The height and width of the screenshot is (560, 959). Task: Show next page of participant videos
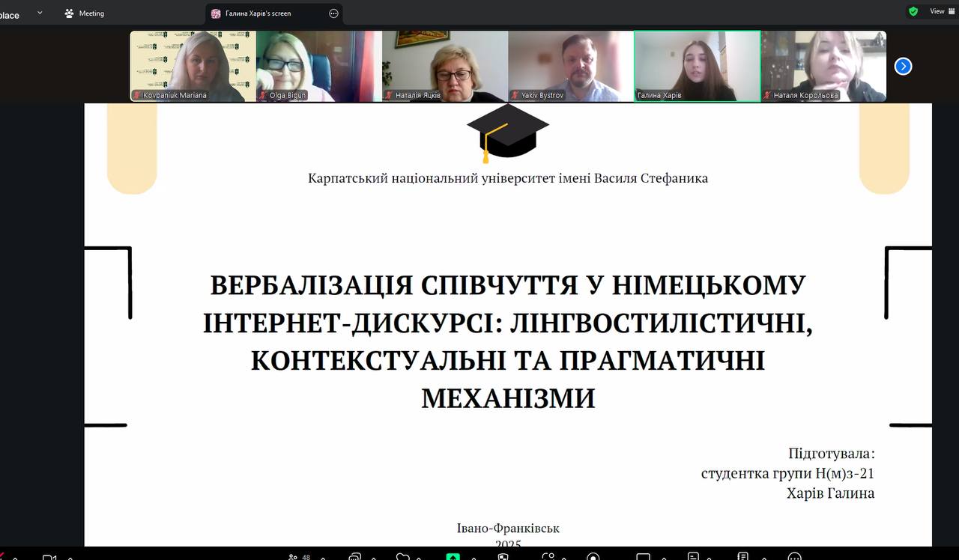coord(903,66)
